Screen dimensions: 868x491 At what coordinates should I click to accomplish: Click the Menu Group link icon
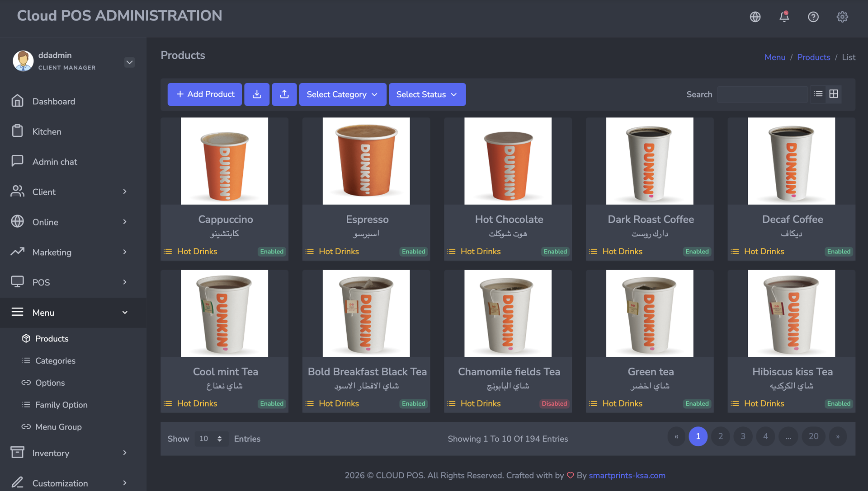tap(26, 426)
